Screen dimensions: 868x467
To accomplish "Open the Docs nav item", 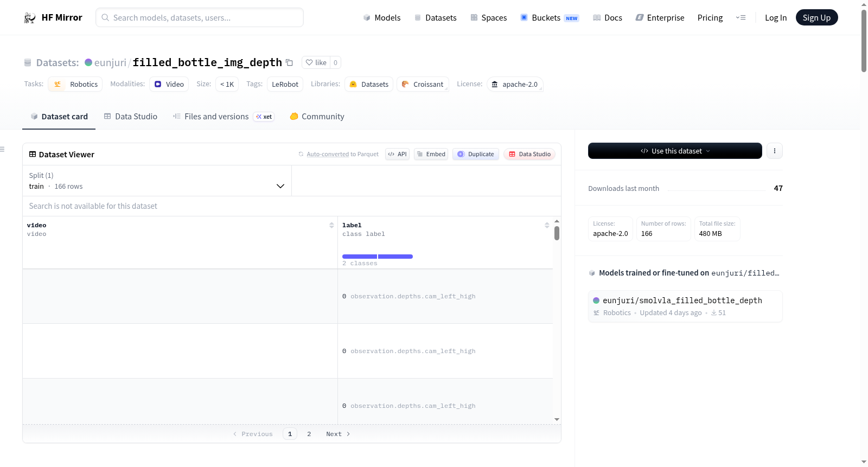I will [x=608, y=18].
